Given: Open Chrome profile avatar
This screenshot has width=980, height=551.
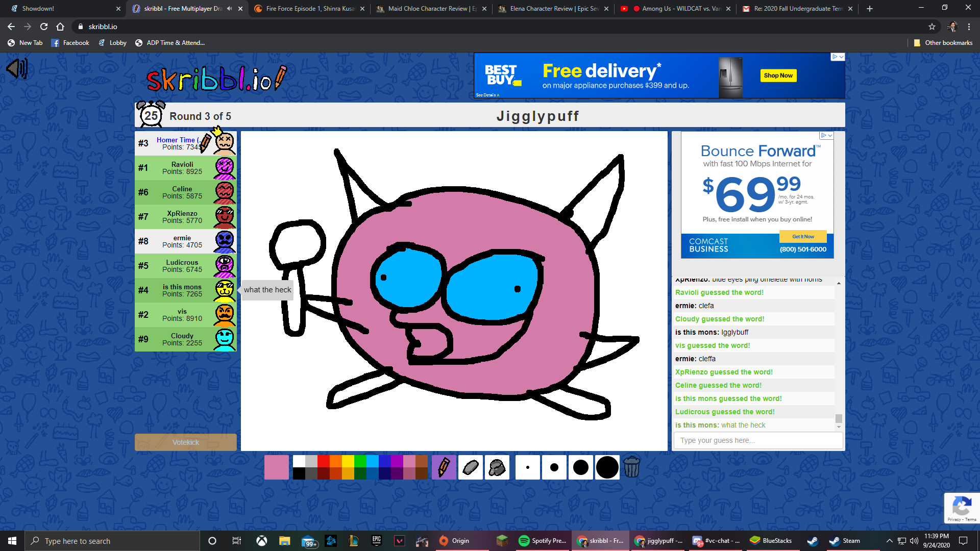Looking at the screenshot, I should 952,27.
